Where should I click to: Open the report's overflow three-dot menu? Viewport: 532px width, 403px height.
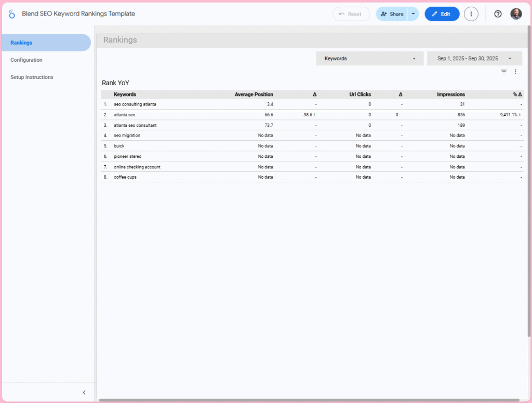point(471,14)
